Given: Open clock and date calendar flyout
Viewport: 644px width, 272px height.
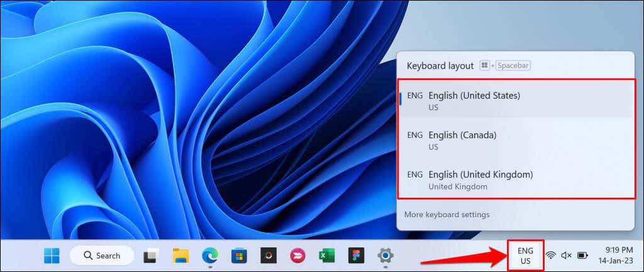Looking at the screenshot, I should pos(619,255).
